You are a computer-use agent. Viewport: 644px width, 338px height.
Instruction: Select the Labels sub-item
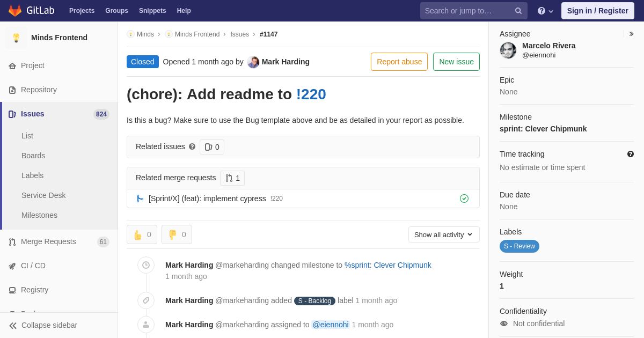32,175
